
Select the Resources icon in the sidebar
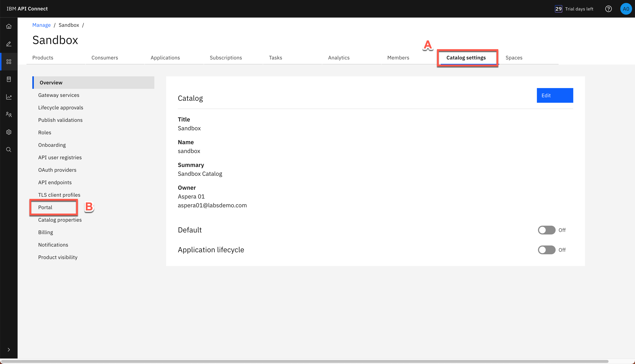point(9,79)
